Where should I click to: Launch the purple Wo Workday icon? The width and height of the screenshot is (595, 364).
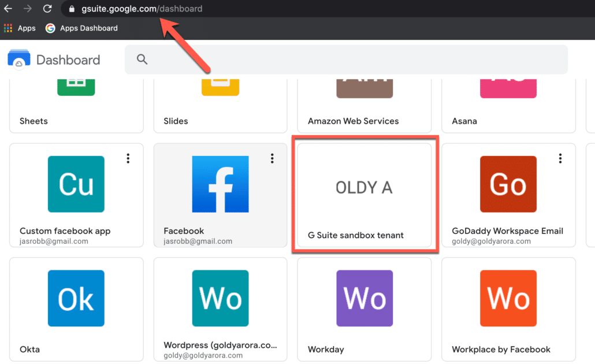tap(365, 298)
